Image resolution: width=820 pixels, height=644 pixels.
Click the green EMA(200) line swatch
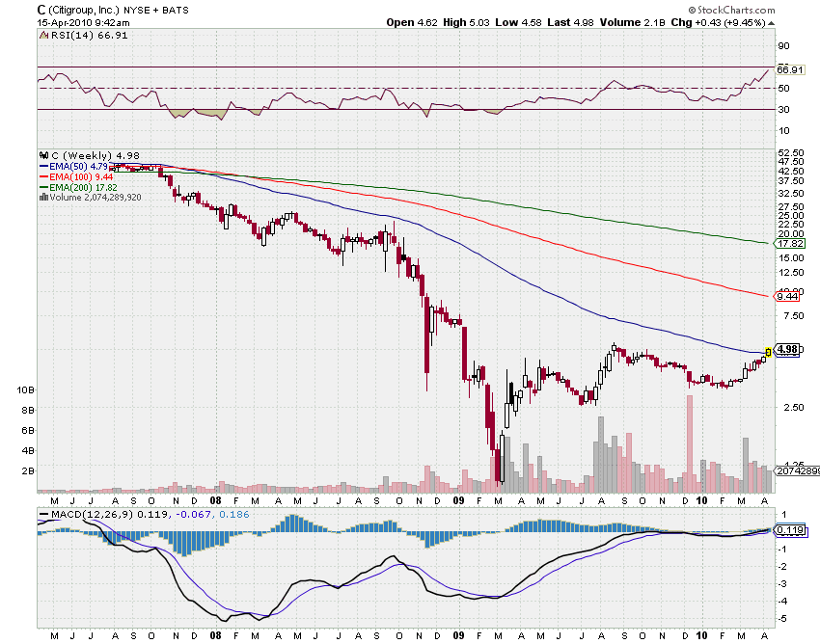tap(44, 188)
